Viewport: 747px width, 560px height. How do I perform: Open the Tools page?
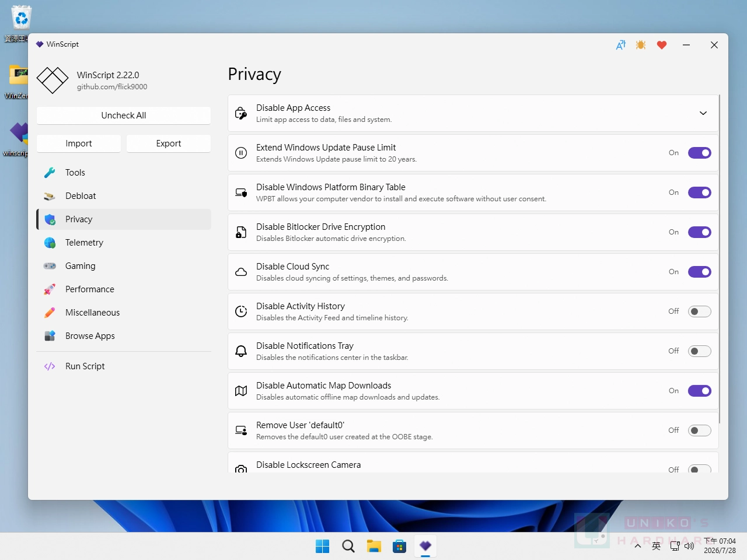[124, 173]
